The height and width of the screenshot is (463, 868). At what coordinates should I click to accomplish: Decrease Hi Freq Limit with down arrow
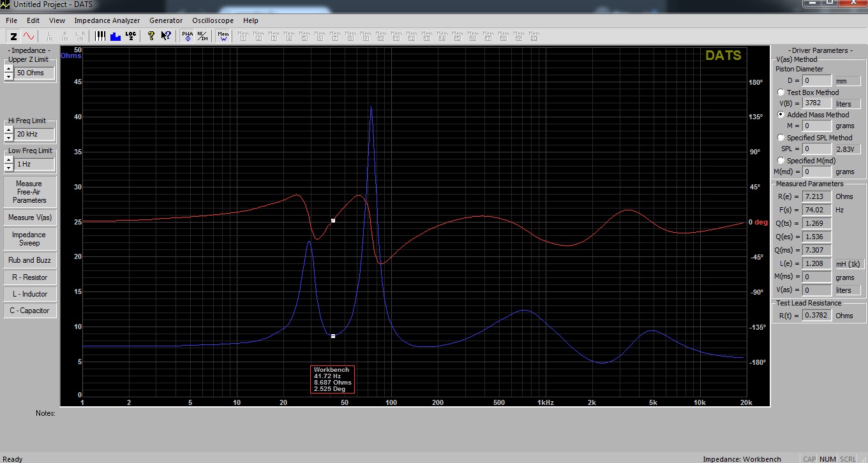(x=9, y=138)
